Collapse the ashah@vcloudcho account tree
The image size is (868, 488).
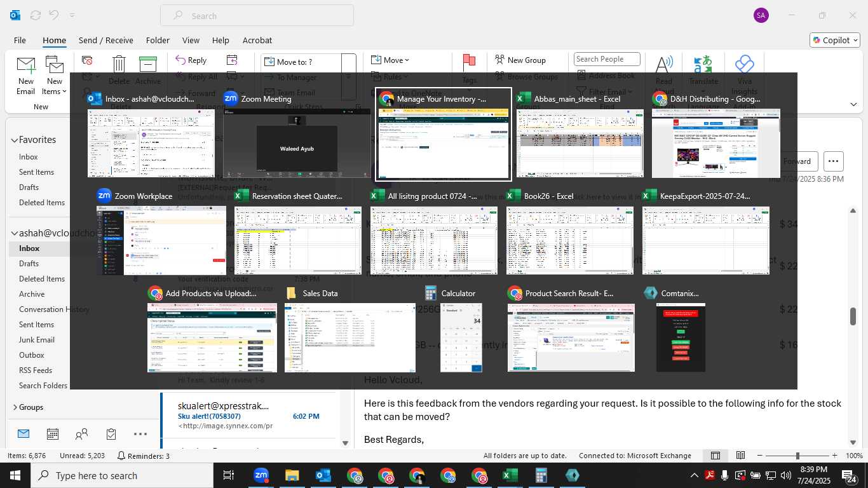coord(14,233)
